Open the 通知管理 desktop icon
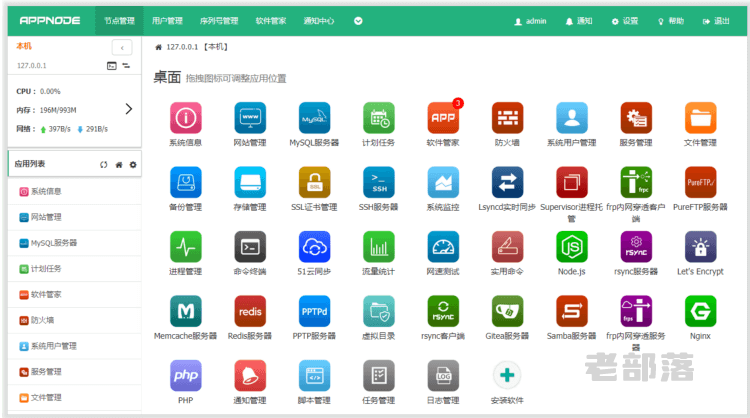The image size is (750, 418). (250, 375)
